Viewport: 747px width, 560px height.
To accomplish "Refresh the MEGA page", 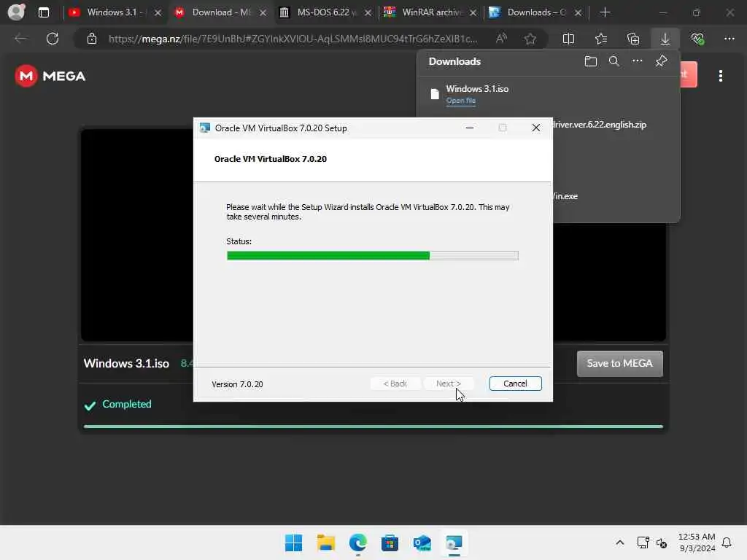I will pos(53,39).
